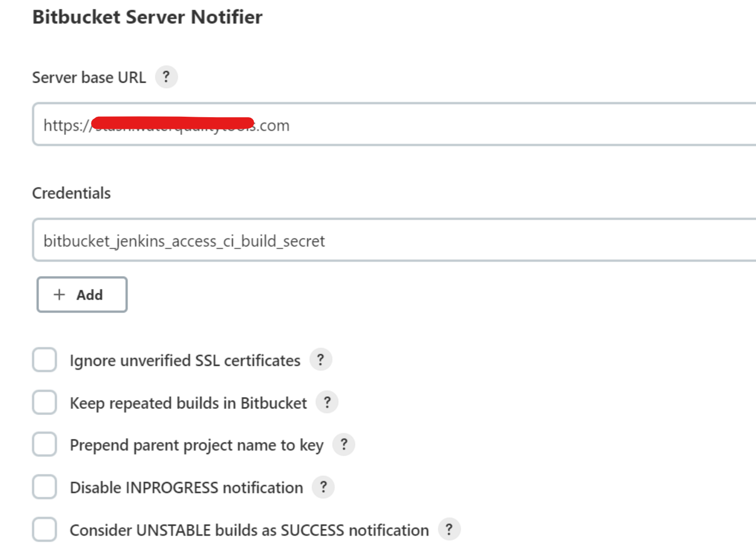Click the Prepend parent project name label
The height and width of the screenshot is (549, 756).
(x=196, y=445)
